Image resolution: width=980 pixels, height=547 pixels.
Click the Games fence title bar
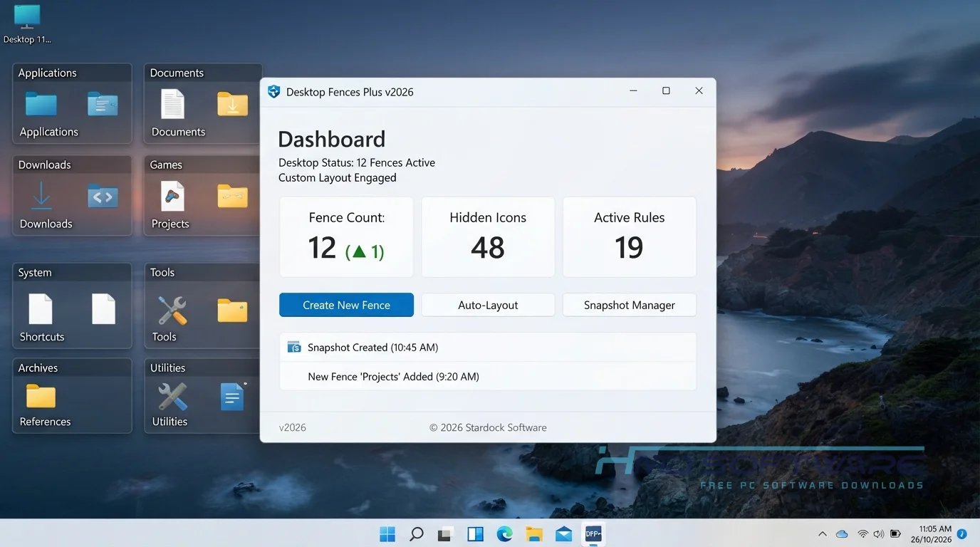202,165
